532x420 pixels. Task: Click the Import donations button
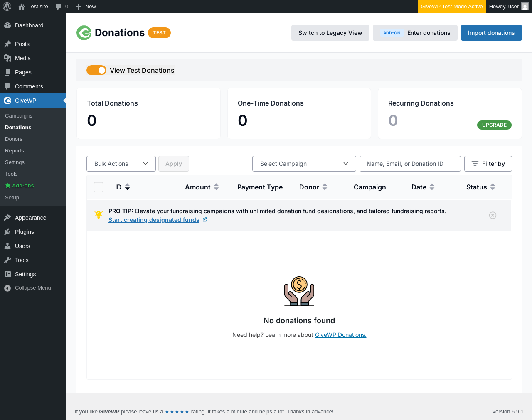click(491, 33)
